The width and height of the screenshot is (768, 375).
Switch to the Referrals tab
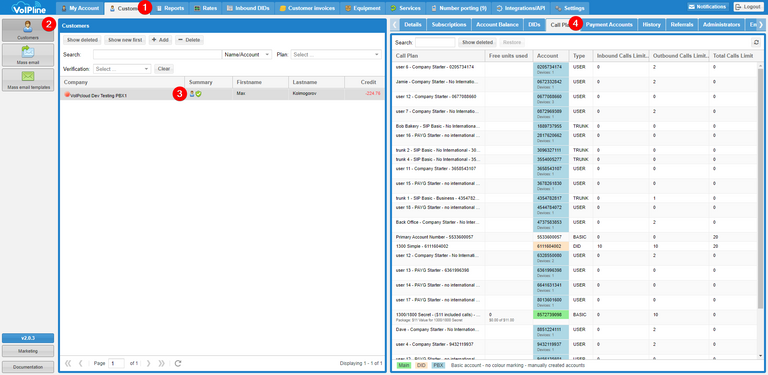682,24
